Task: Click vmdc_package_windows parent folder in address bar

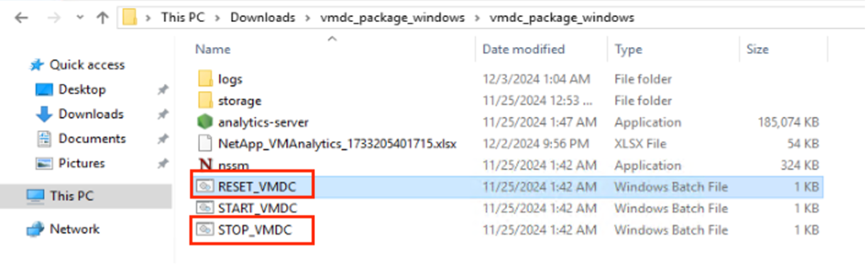Action: [393, 18]
